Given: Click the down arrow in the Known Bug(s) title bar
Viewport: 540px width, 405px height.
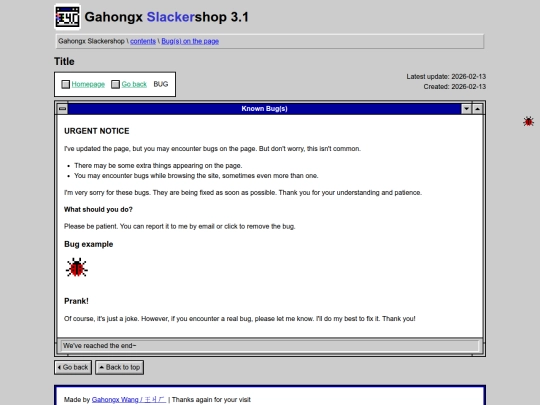Looking at the screenshot, I should pyautogui.click(x=466, y=109).
